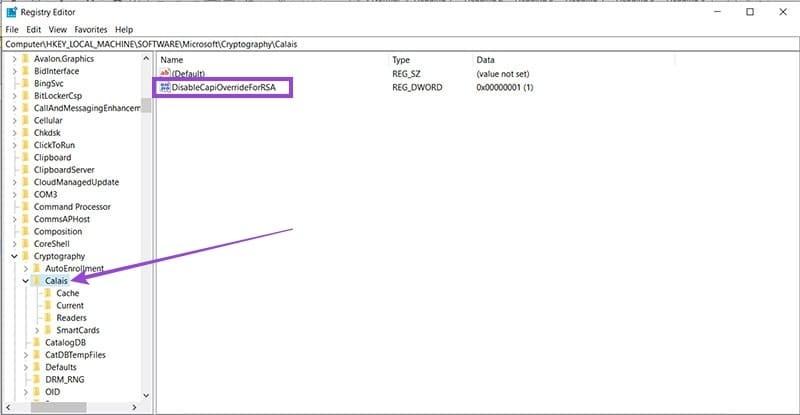Expand the AutoEnrollment tree node

(x=25, y=269)
